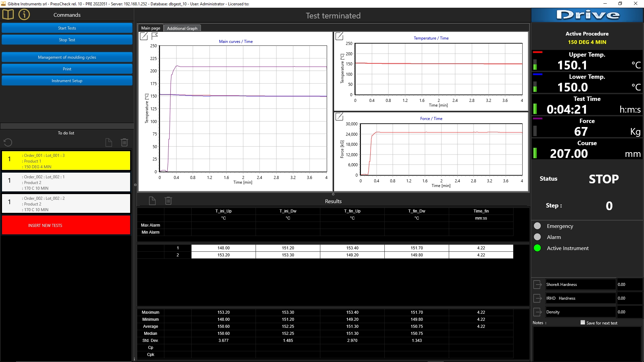Click the info circle icon
The height and width of the screenshot is (362, 644).
[x=24, y=15]
